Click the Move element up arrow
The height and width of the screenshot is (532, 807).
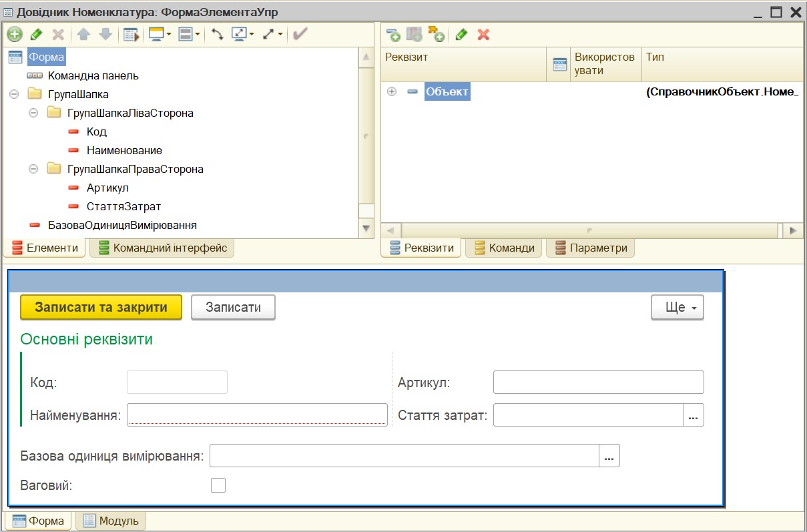coord(83,34)
